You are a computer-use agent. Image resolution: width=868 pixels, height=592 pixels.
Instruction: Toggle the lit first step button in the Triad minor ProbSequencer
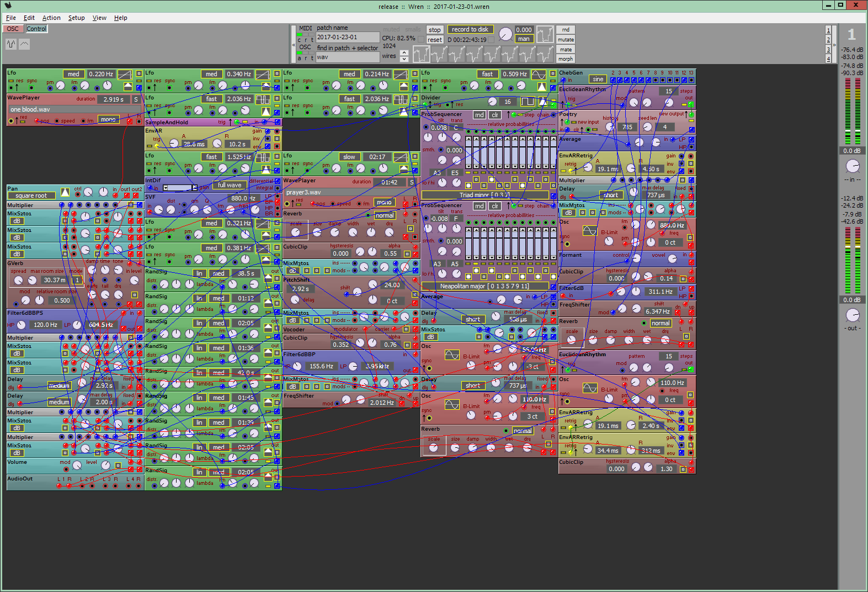pos(468,186)
